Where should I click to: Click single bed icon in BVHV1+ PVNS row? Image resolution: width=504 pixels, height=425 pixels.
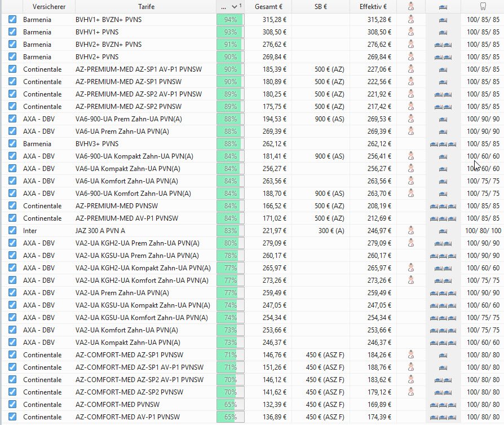point(443,33)
